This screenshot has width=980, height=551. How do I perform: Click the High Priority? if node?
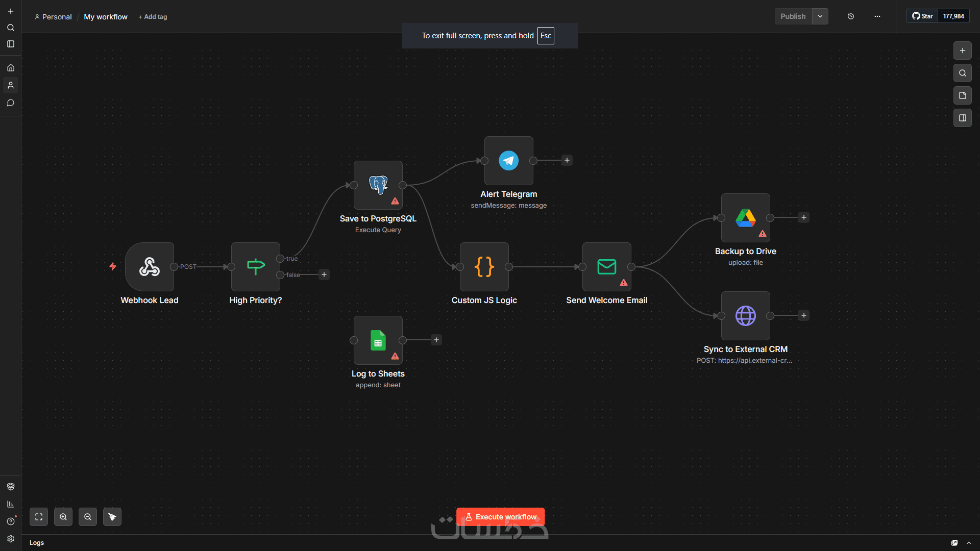[255, 267]
